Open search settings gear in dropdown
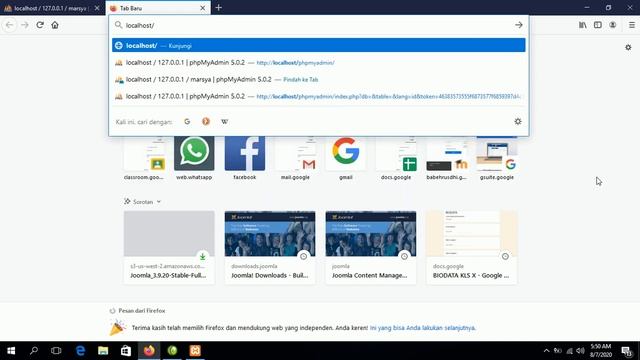This screenshot has height=360, width=640. pyautogui.click(x=518, y=121)
